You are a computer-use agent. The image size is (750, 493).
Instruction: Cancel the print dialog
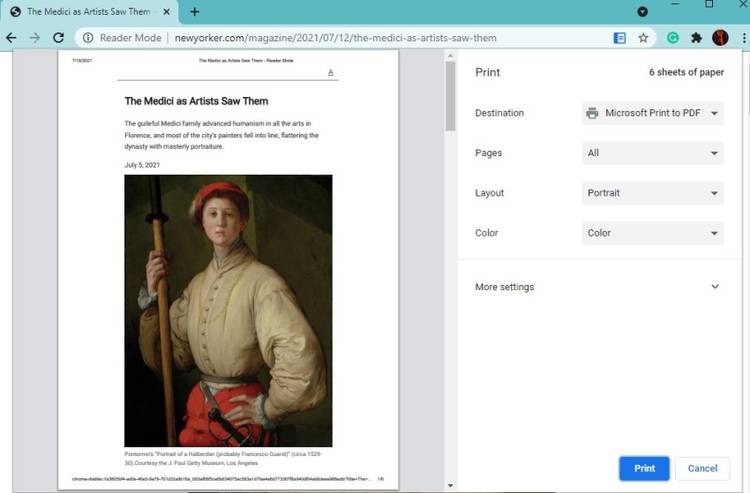point(702,468)
